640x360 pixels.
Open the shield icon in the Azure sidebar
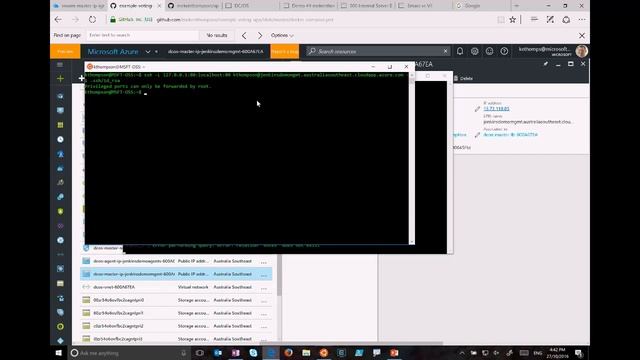click(x=60, y=211)
